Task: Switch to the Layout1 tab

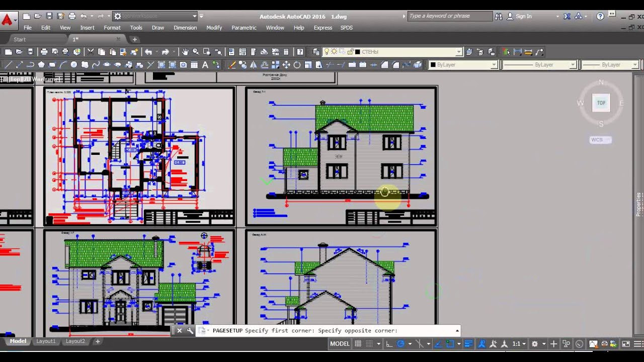Action: pyautogui.click(x=46, y=341)
